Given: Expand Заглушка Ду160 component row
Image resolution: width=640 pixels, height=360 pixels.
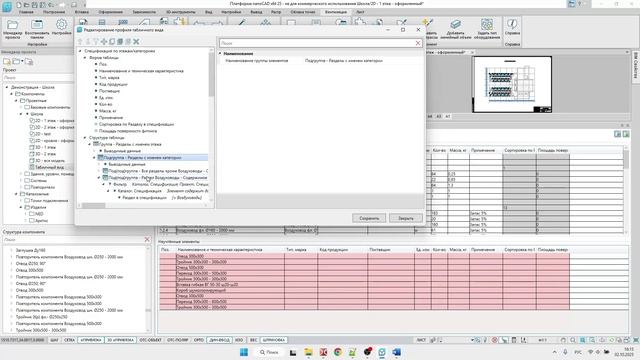Looking at the screenshot, I should (11, 250).
